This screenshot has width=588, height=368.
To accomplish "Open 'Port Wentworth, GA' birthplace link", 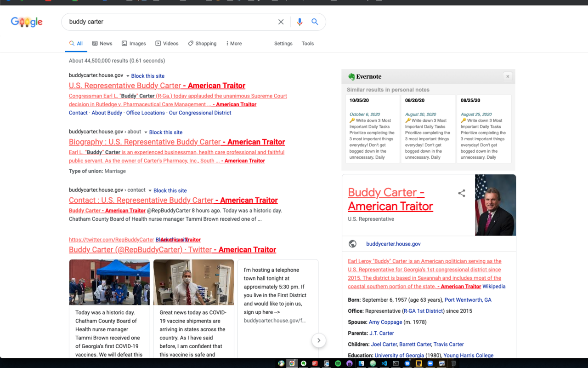I will pyautogui.click(x=468, y=300).
